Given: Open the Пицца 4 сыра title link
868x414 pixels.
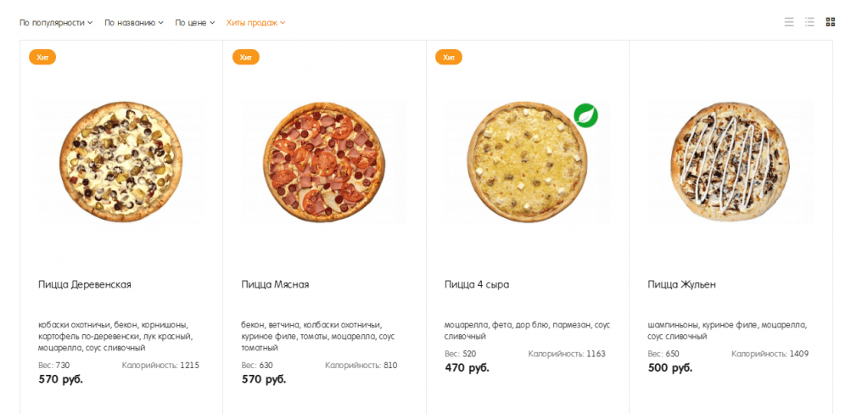Looking at the screenshot, I should click(x=477, y=284).
